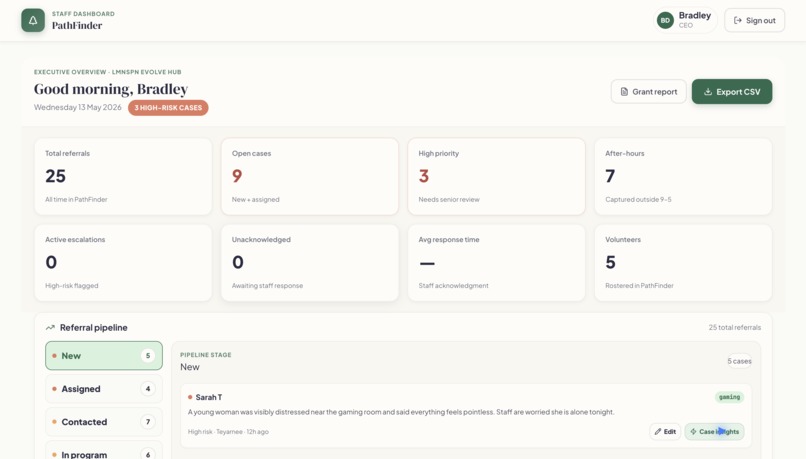Open the High priority card
Image resolution: width=806 pixels, height=459 pixels.
[497, 176]
